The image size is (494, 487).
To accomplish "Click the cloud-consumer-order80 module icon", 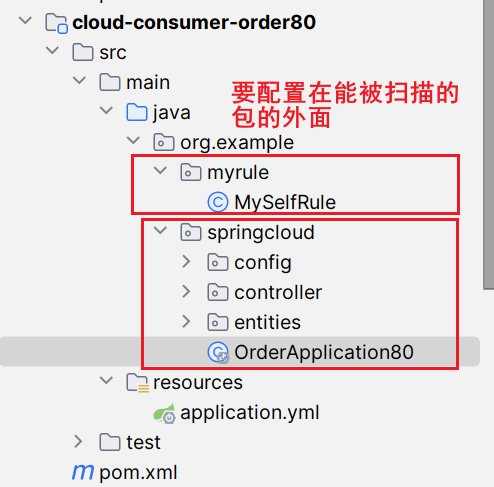I will pos(57,23).
